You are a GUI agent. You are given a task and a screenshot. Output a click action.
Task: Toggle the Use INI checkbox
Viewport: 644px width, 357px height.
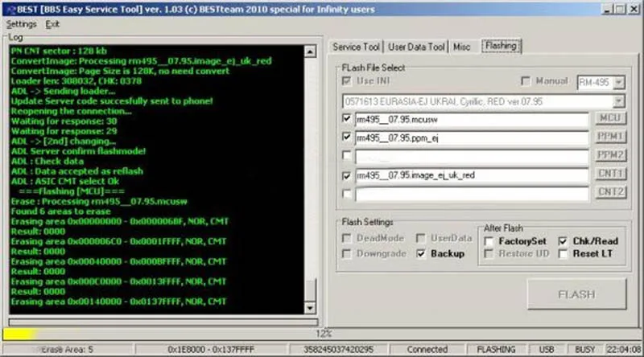347,81
